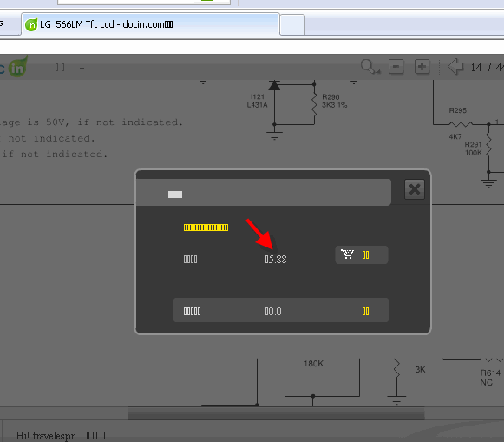Click the shopping cart icon
The width and height of the screenshot is (504, 442).
[x=348, y=254]
